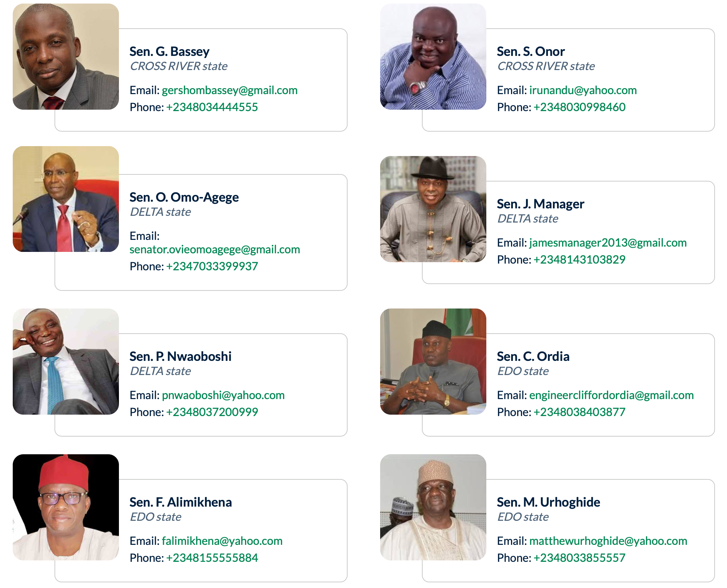Email falimikhena@yahoo.com
The height and width of the screenshot is (588, 727).
(222, 541)
